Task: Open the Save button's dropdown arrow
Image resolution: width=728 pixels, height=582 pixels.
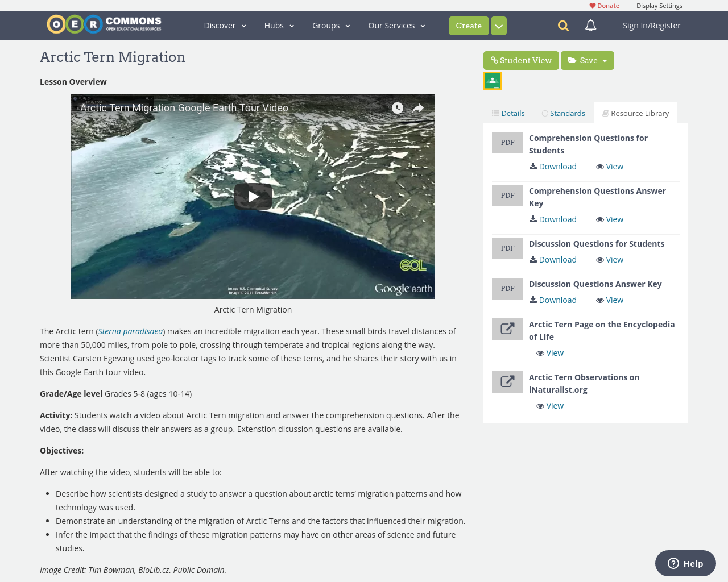Action: (605, 60)
